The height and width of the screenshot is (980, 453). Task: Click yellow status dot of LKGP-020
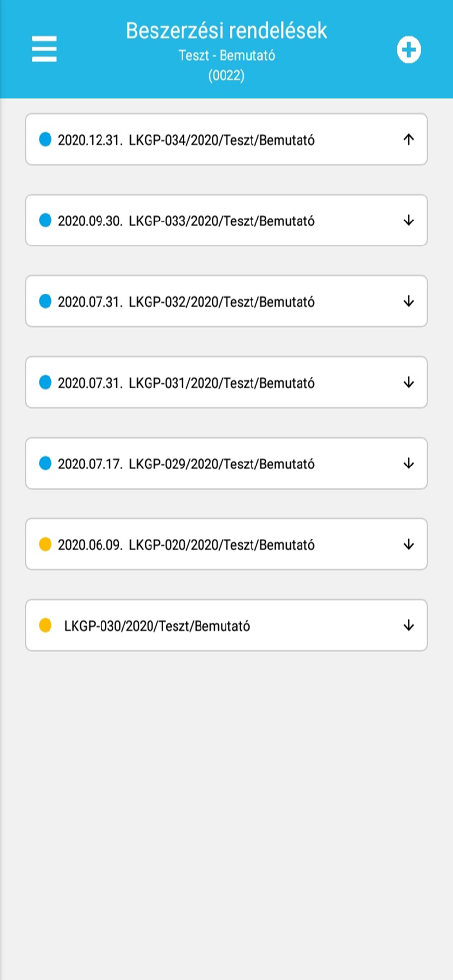coord(45,544)
